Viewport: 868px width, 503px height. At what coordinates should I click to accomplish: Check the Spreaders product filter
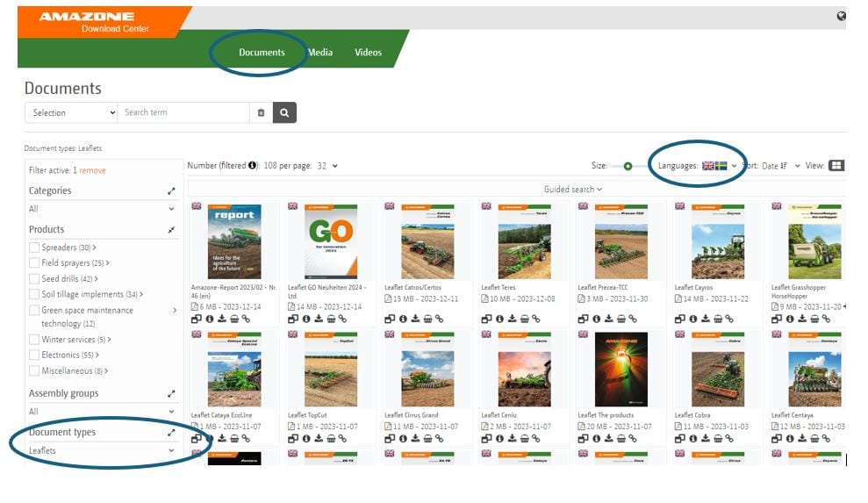coord(34,248)
